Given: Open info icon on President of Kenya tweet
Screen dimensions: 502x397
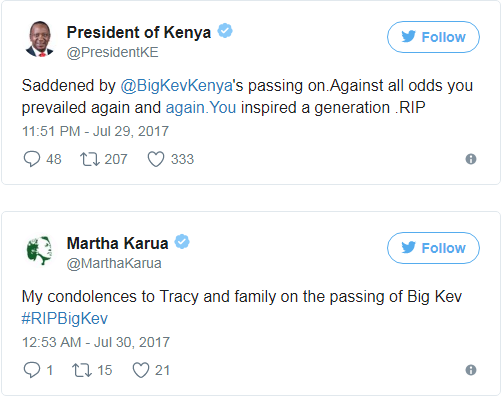Looking at the screenshot, I should 471,159.
